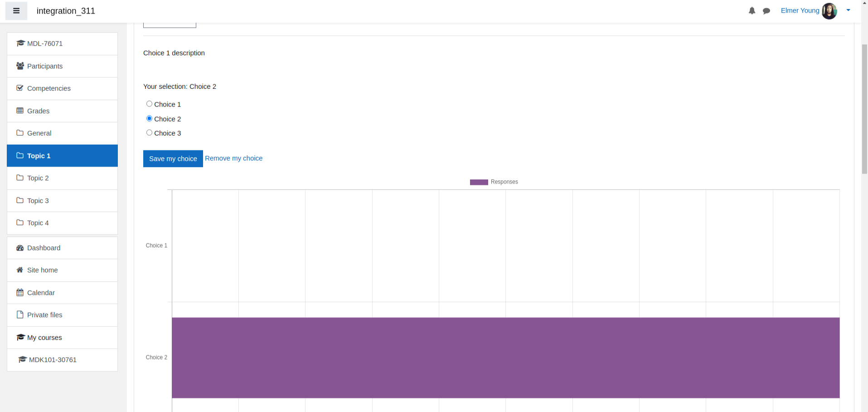Screen dimensions: 868x412
Task: Open MDK101-30761 course link
Action: click(62, 360)
